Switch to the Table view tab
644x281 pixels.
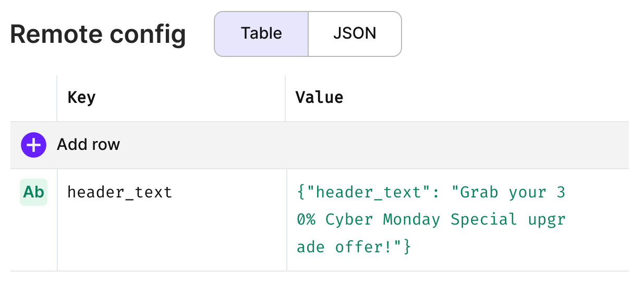point(261,33)
